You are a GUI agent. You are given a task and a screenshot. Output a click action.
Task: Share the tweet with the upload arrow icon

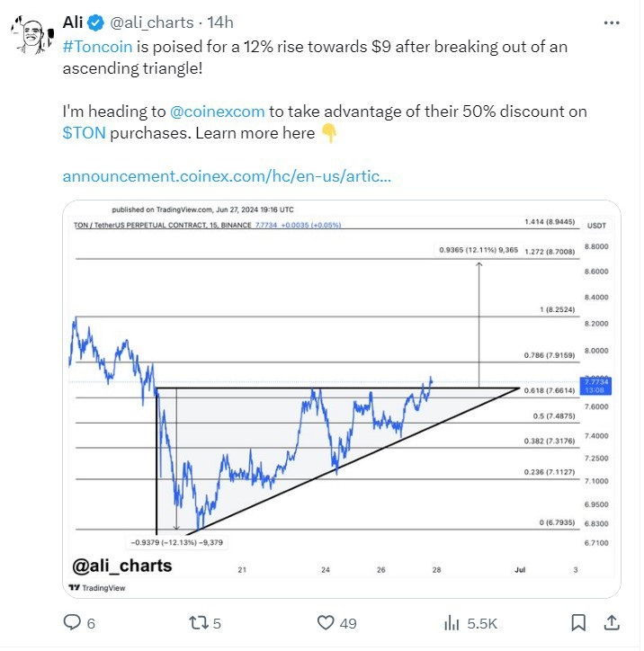pyautogui.click(x=612, y=622)
